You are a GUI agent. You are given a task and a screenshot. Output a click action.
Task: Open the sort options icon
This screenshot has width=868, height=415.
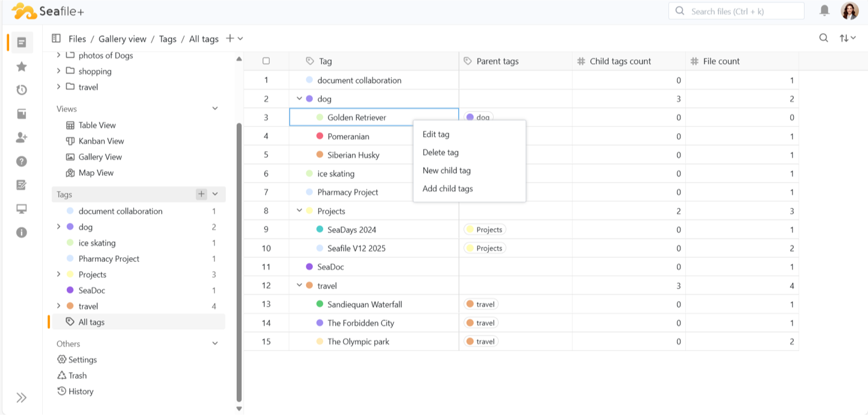coord(848,38)
